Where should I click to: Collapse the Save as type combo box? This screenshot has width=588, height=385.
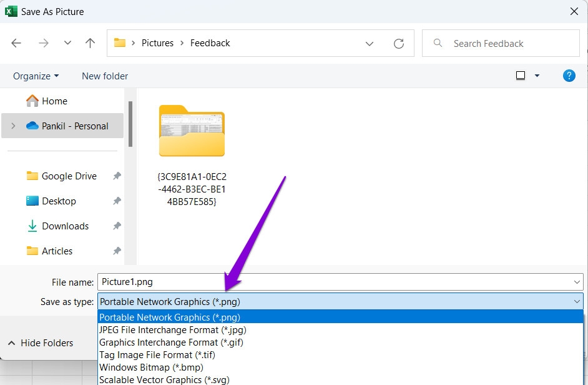coord(577,302)
